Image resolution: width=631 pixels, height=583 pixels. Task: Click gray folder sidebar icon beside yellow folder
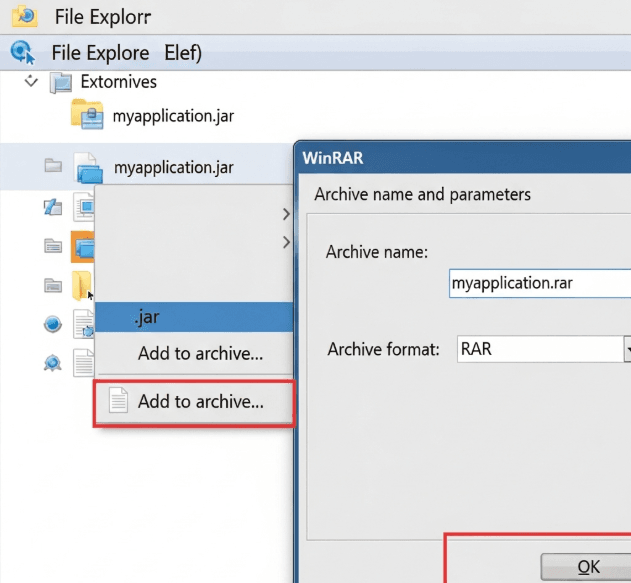[53, 285]
